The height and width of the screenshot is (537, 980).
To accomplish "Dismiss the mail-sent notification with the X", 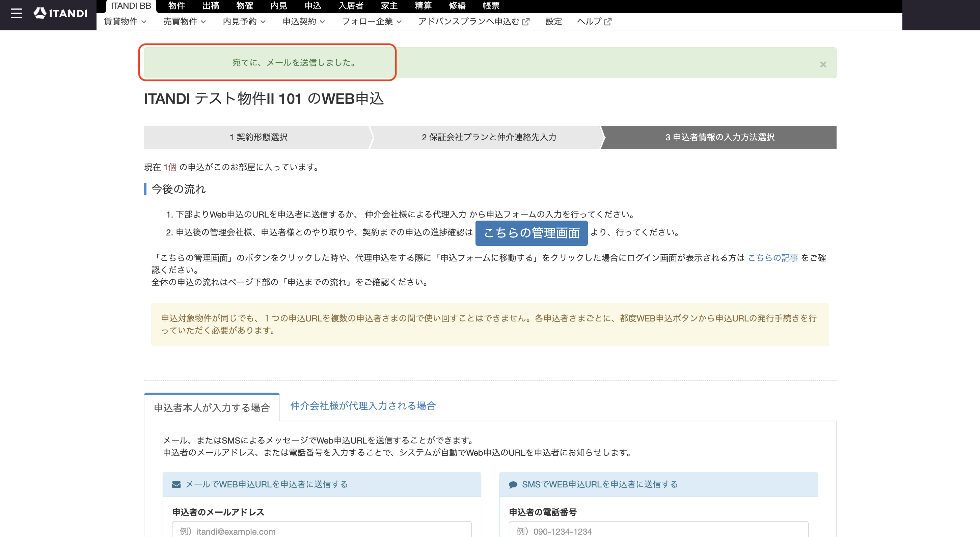I will coord(823,64).
